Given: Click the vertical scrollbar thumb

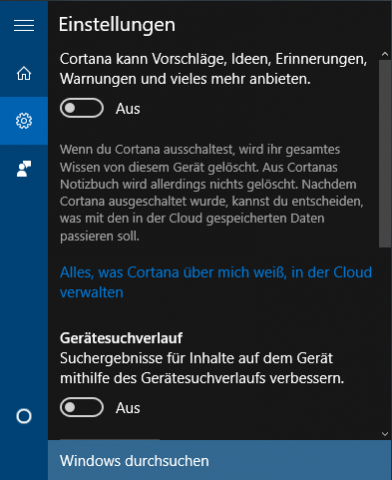Looking at the screenshot, I should tap(384, 154).
